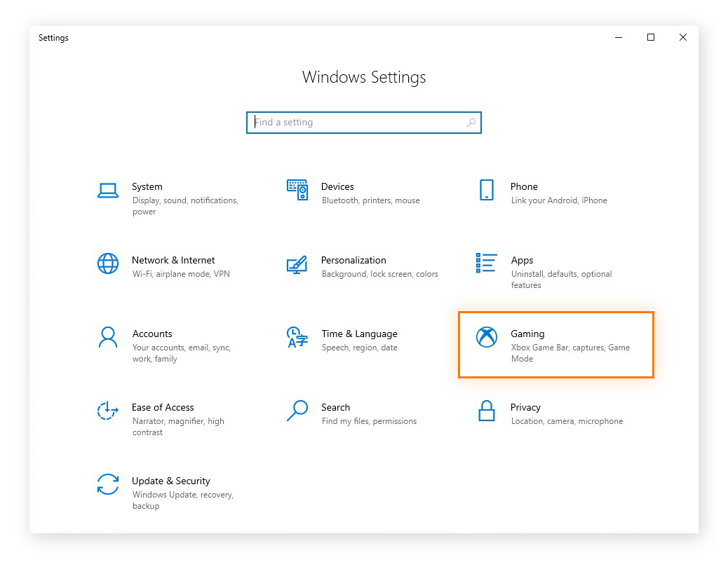Maximize the Settings window
The width and height of the screenshot is (728, 562).
[651, 37]
